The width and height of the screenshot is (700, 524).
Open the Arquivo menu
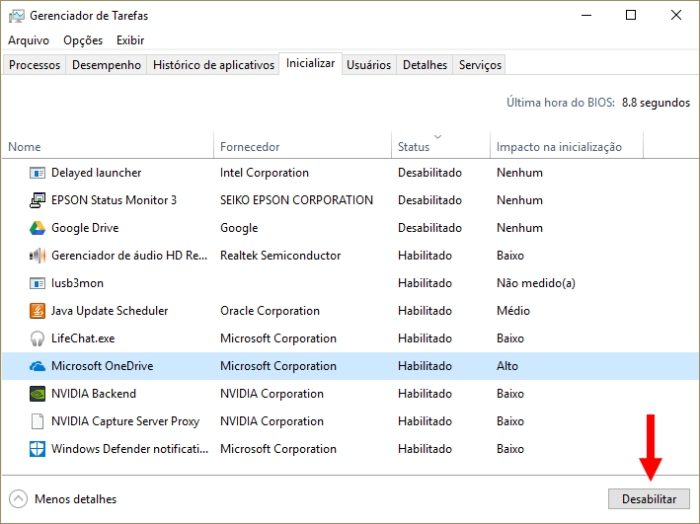[29, 40]
